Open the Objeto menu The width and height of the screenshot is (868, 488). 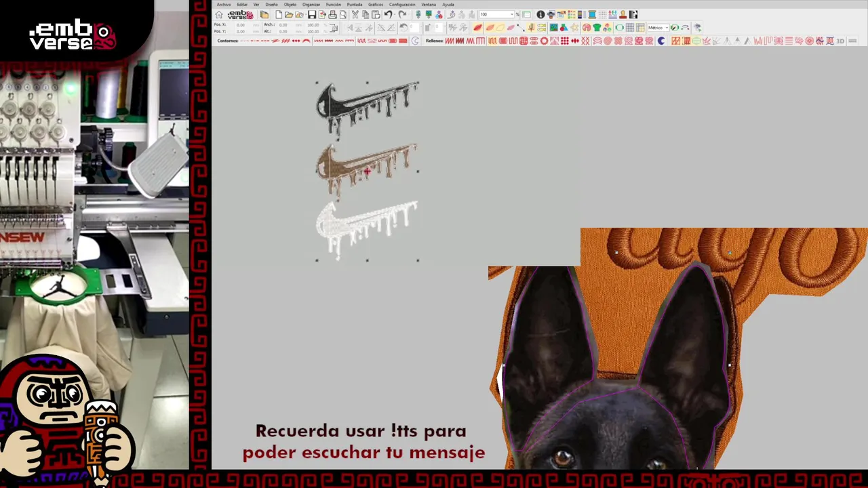click(x=290, y=5)
